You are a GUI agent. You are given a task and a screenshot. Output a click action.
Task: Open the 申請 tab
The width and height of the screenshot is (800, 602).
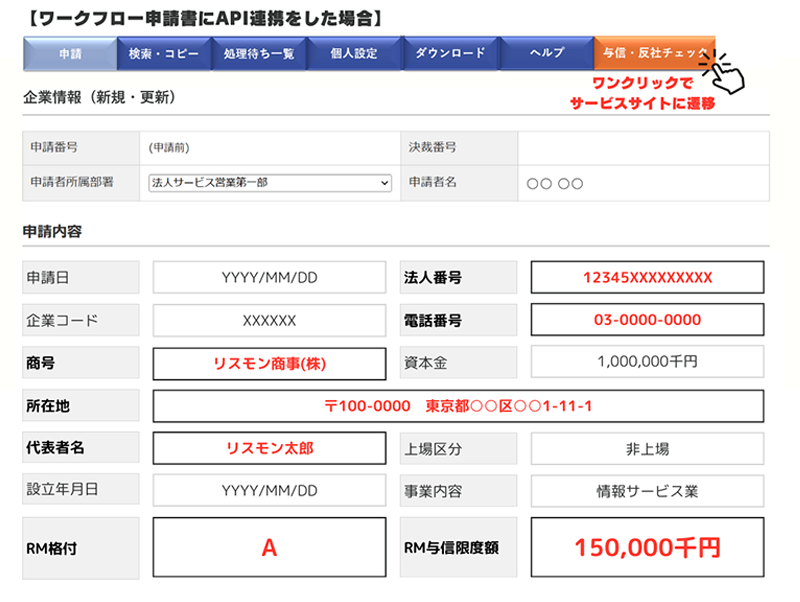[x=69, y=53]
